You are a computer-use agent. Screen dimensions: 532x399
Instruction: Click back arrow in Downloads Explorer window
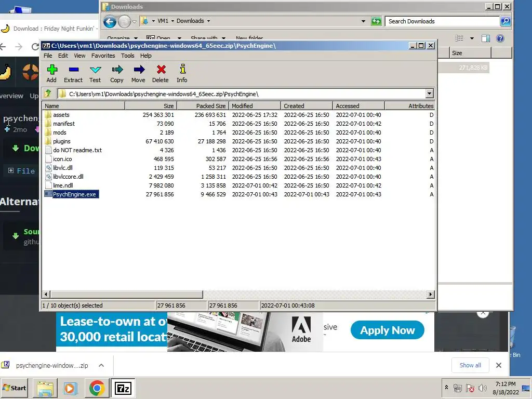click(x=110, y=22)
